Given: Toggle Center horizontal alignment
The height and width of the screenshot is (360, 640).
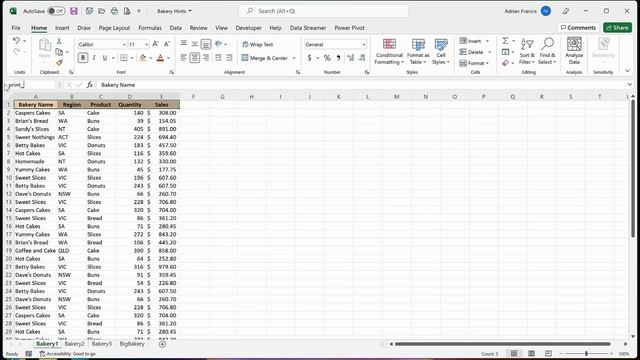Looking at the screenshot, I should tap(195, 58).
